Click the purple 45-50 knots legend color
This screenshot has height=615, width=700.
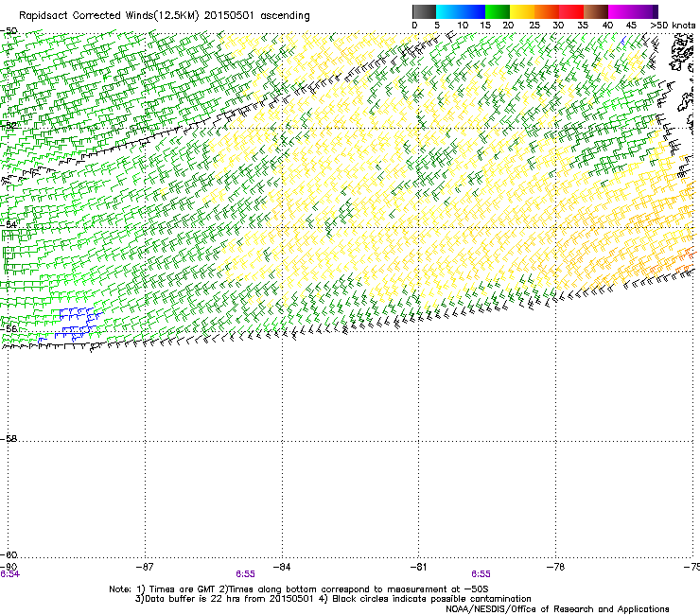[645, 11]
